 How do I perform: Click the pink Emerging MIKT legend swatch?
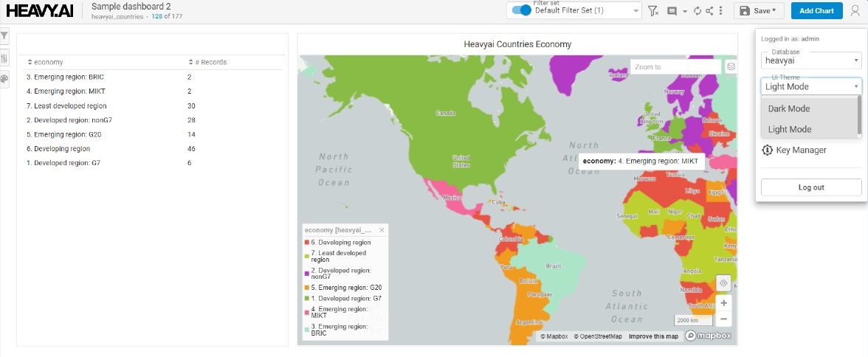tap(307, 312)
